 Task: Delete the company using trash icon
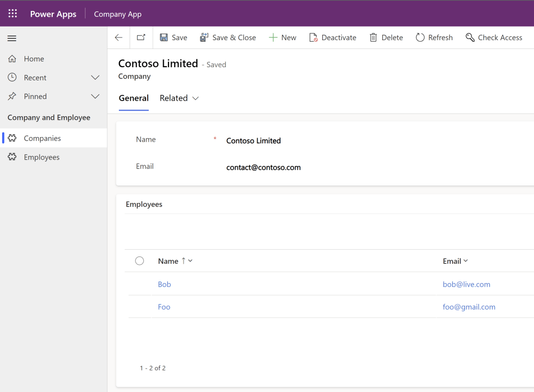(x=386, y=38)
